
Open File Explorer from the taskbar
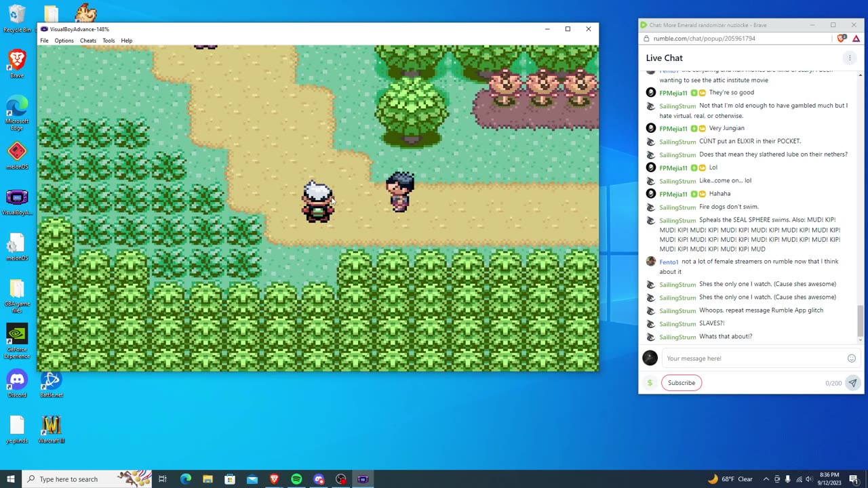[x=208, y=479]
